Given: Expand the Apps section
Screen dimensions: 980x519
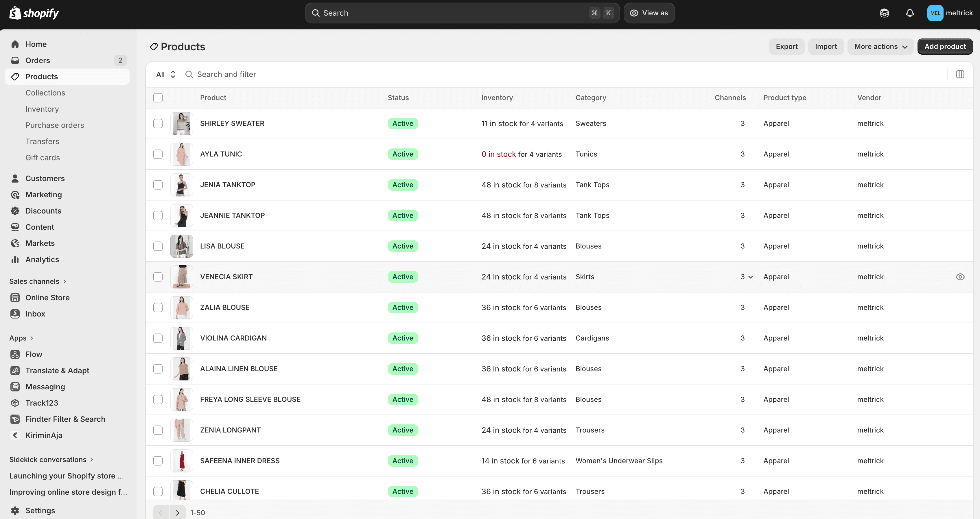Looking at the screenshot, I should (x=21, y=338).
